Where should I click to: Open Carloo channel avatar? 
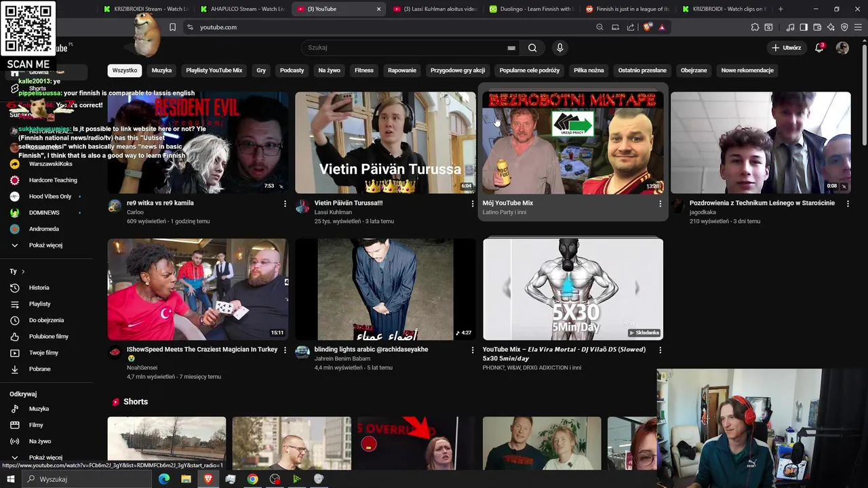pos(115,206)
